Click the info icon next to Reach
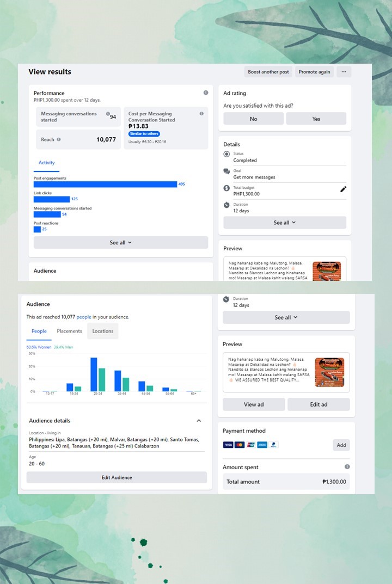 tap(59, 139)
